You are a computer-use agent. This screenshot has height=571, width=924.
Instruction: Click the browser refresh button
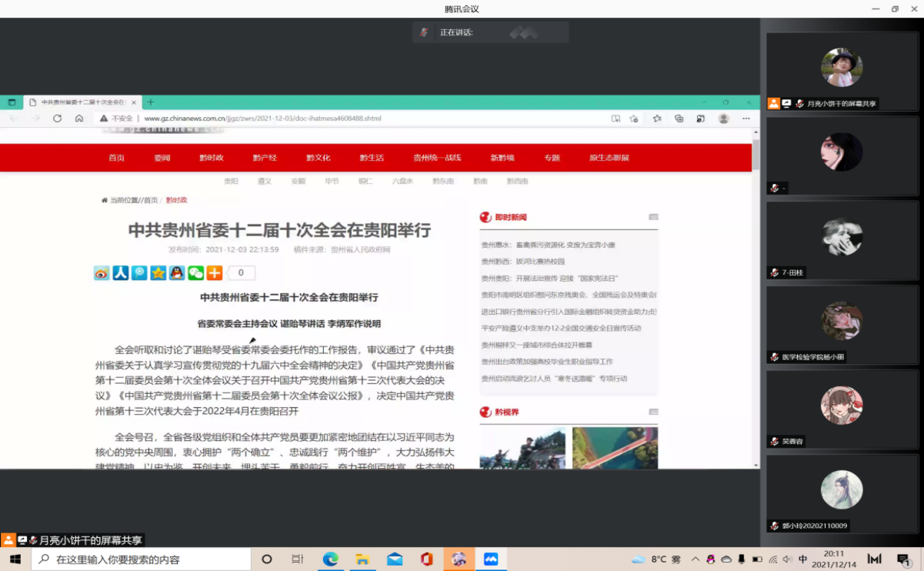tap(57, 119)
